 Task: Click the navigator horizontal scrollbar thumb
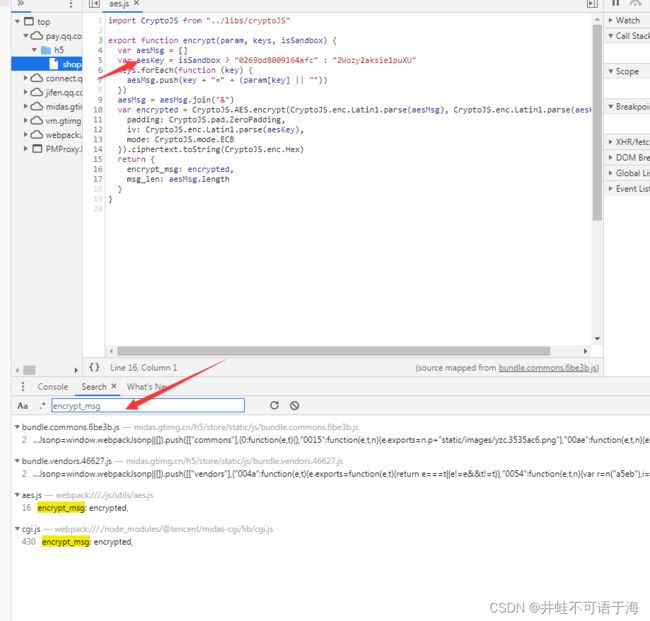coord(29,370)
